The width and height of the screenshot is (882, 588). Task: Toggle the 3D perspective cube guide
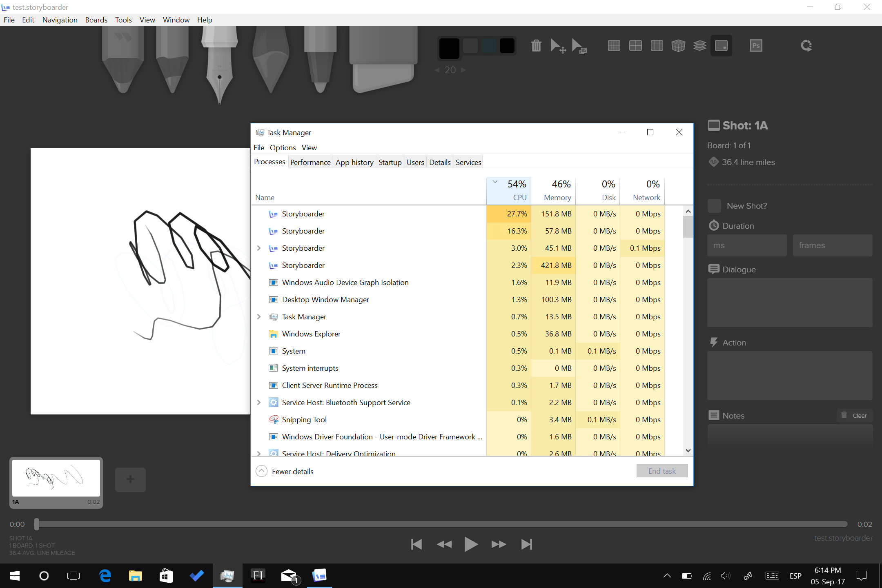678,45
